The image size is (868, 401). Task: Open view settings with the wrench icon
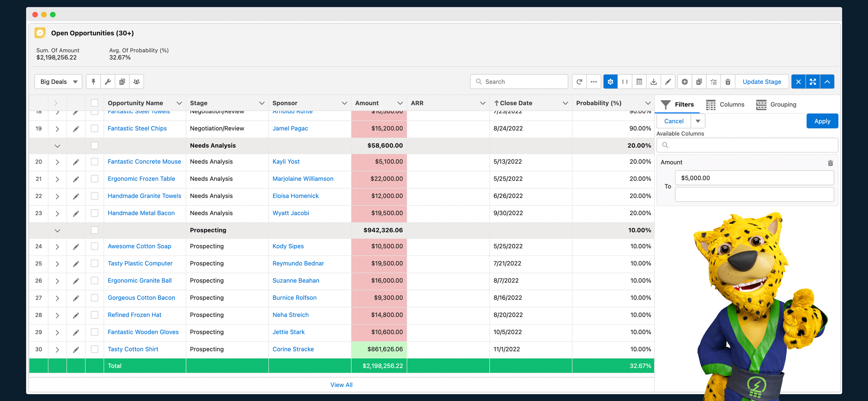pyautogui.click(x=108, y=82)
